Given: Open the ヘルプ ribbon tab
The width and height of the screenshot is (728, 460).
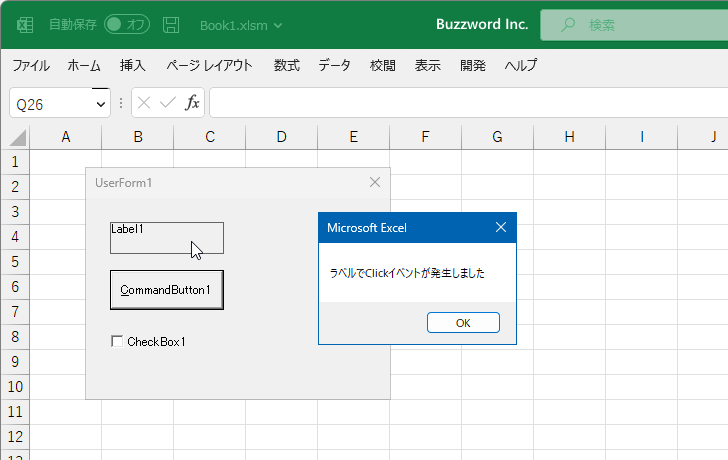Looking at the screenshot, I should 520,65.
